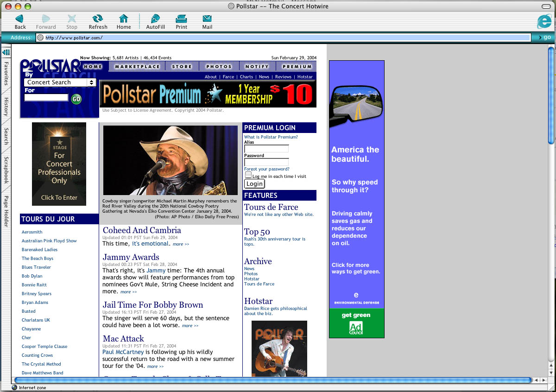Click the horizontal scrollbar thumb
This screenshot has width=556, height=392.
pyautogui.click(x=273, y=380)
